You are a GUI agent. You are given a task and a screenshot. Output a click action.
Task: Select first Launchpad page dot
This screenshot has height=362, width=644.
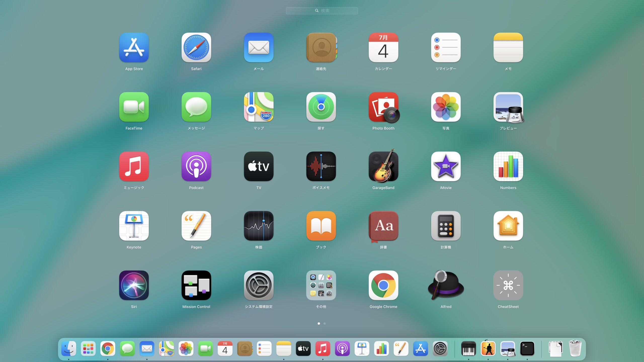tap(319, 324)
